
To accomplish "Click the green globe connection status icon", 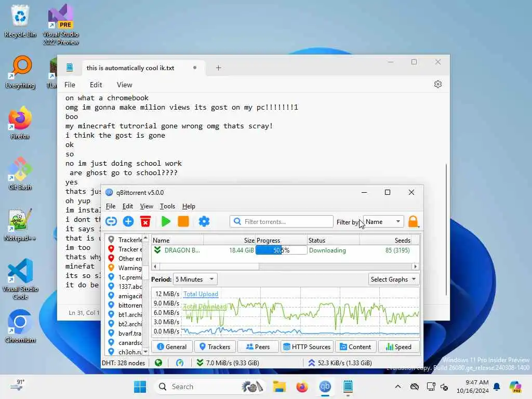I will point(158,363).
